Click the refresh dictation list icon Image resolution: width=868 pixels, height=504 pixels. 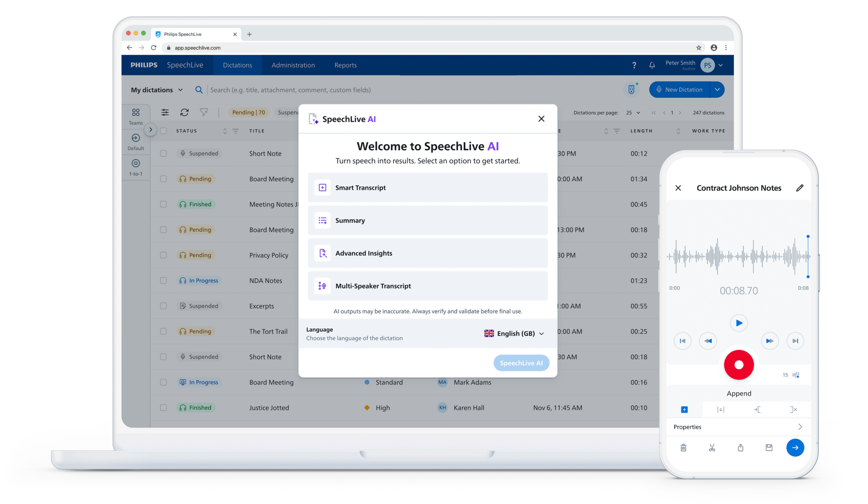184,112
